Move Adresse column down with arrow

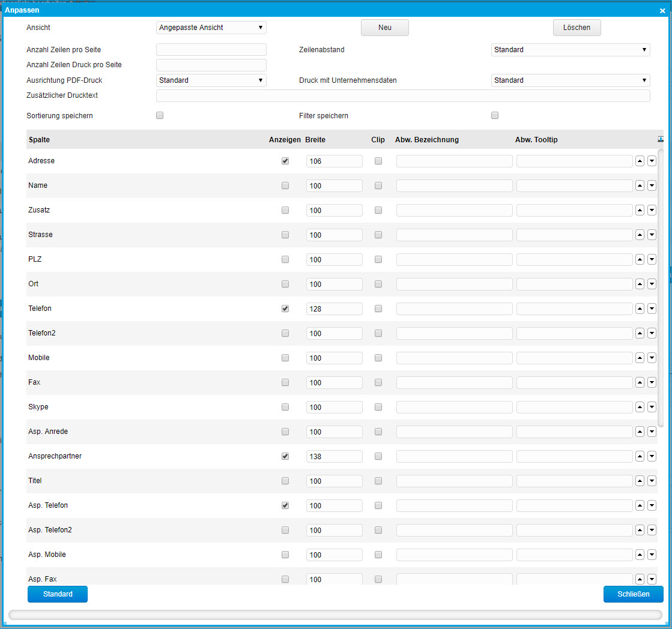coord(652,161)
